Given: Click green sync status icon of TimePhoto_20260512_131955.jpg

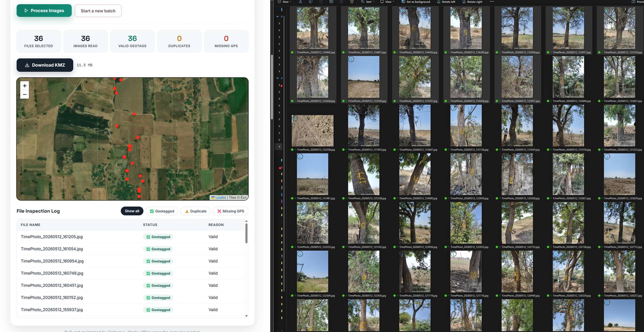Looking at the screenshot, I should [343, 150].
